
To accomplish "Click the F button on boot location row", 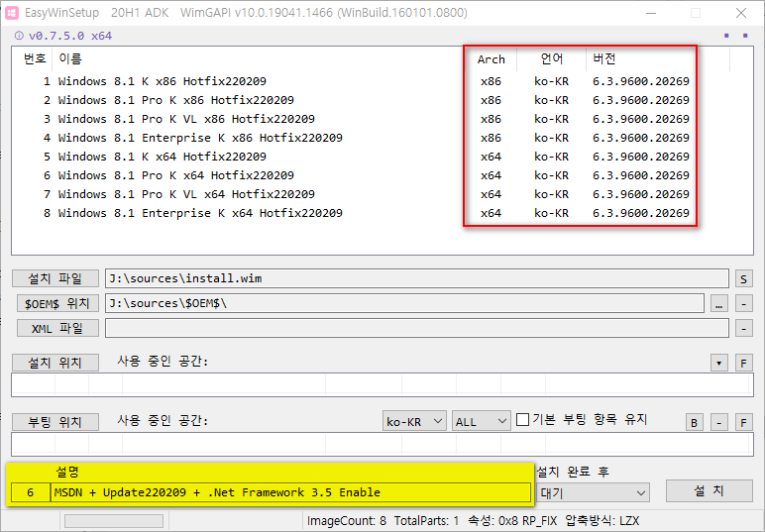I will pyautogui.click(x=743, y=422).
